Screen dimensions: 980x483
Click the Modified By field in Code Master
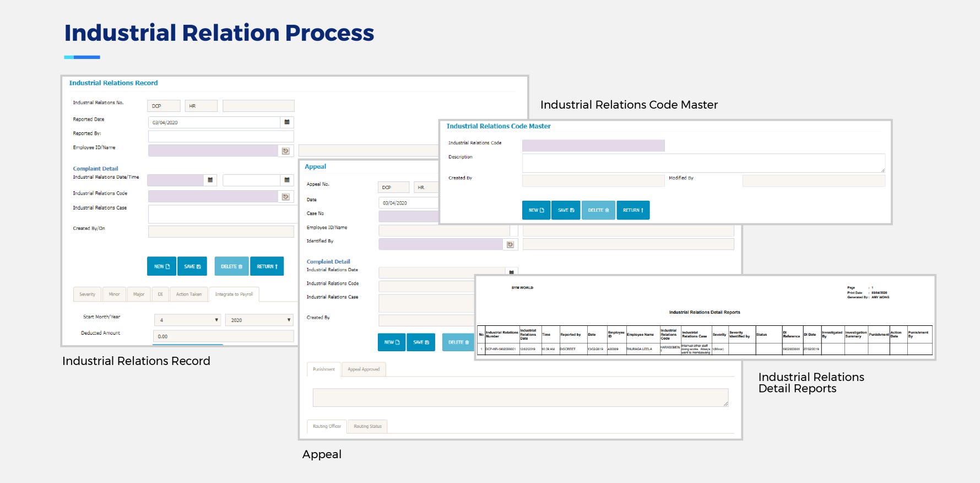[814, 181]
